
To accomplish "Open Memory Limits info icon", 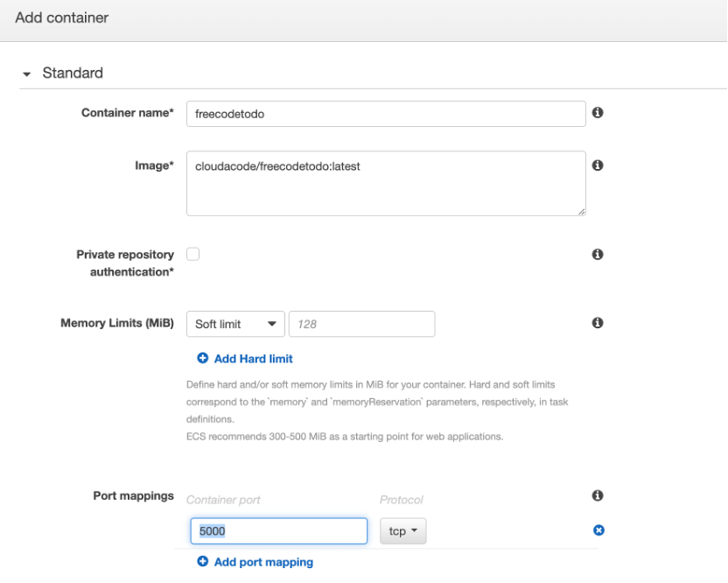I will click(598, 323).
